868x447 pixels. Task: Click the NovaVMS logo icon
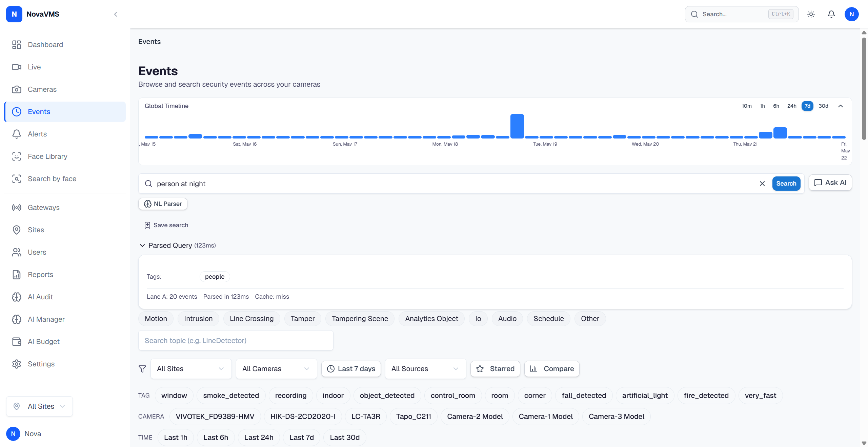[14, 14]
